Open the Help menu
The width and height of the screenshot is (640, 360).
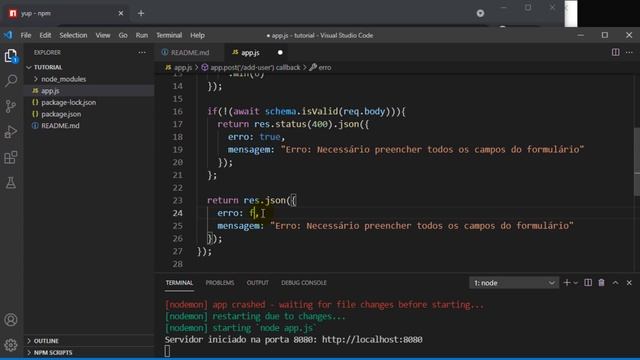[197, 35]
